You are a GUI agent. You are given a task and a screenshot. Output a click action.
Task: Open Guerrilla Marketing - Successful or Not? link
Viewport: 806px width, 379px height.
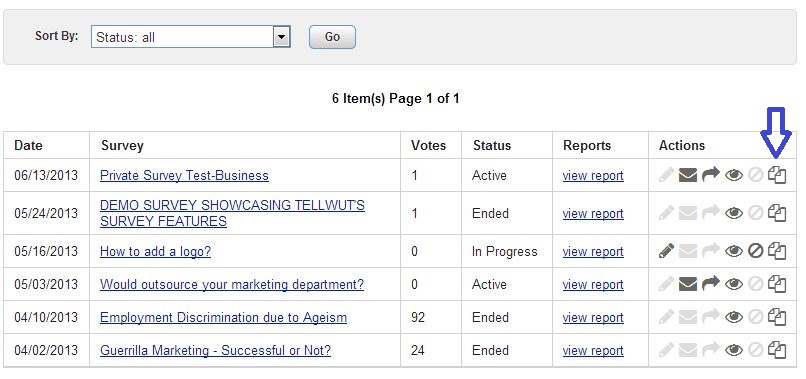click(x=215, y=350)
